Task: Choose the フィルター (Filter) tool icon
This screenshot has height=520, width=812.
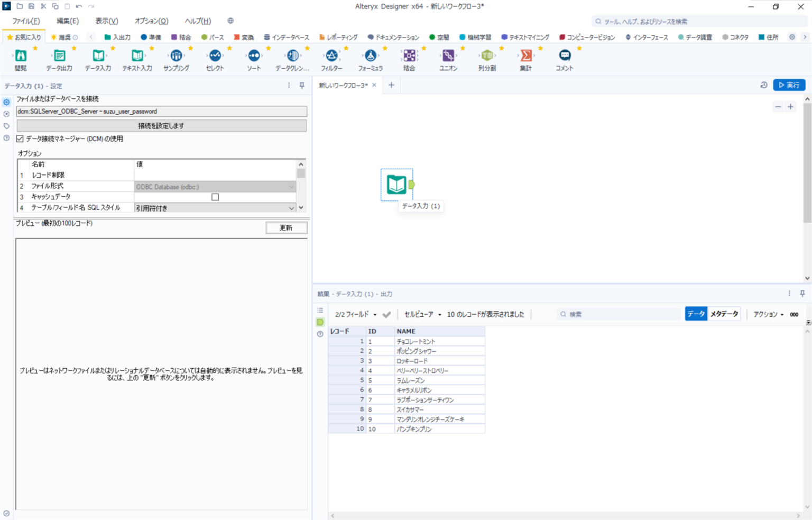Action: click(331, 55)
